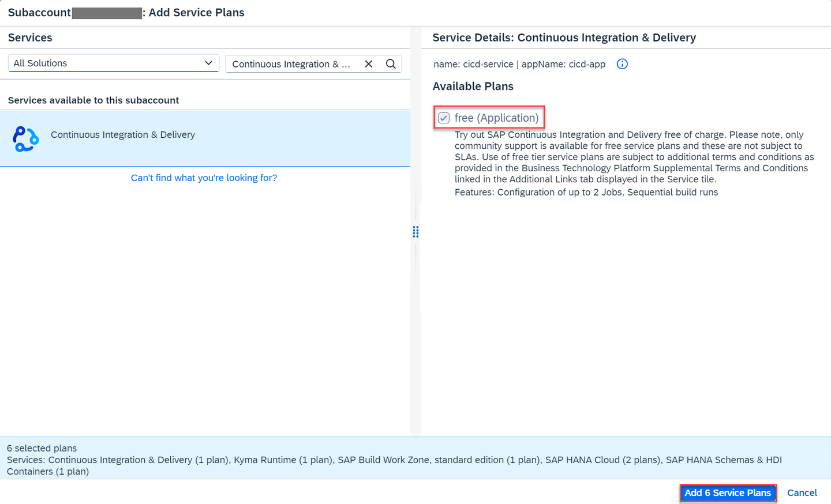Click the splitter grip between the panels
831x504 pixels.
pos(415,232)
